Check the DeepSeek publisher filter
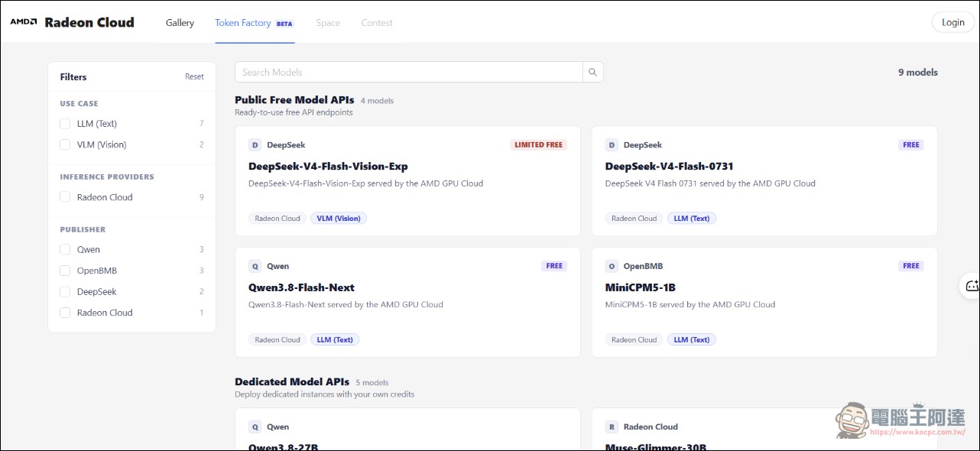Image resolution: width=980 pixels, height=451 pixels. [65, 291]
